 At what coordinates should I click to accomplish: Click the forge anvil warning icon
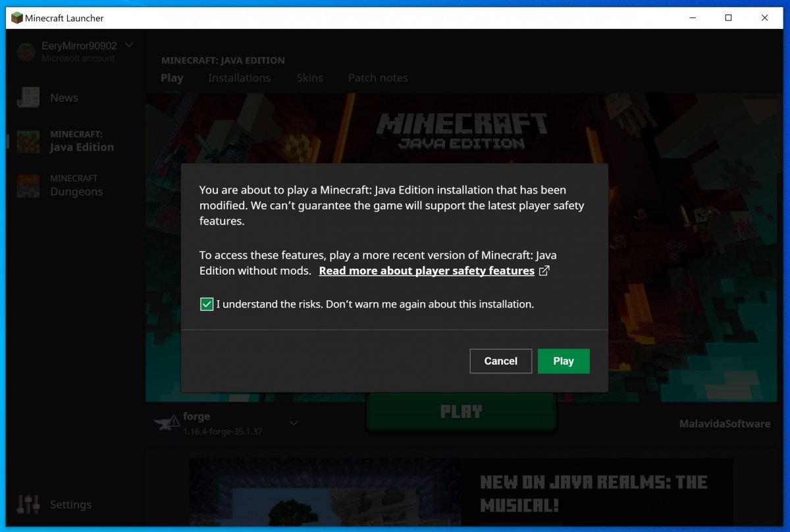pos(166,423)
